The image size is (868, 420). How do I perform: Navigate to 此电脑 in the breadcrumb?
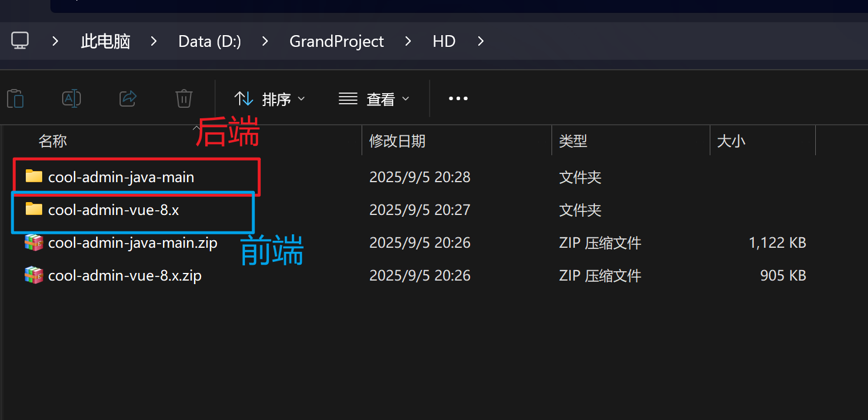click(105, 41)
